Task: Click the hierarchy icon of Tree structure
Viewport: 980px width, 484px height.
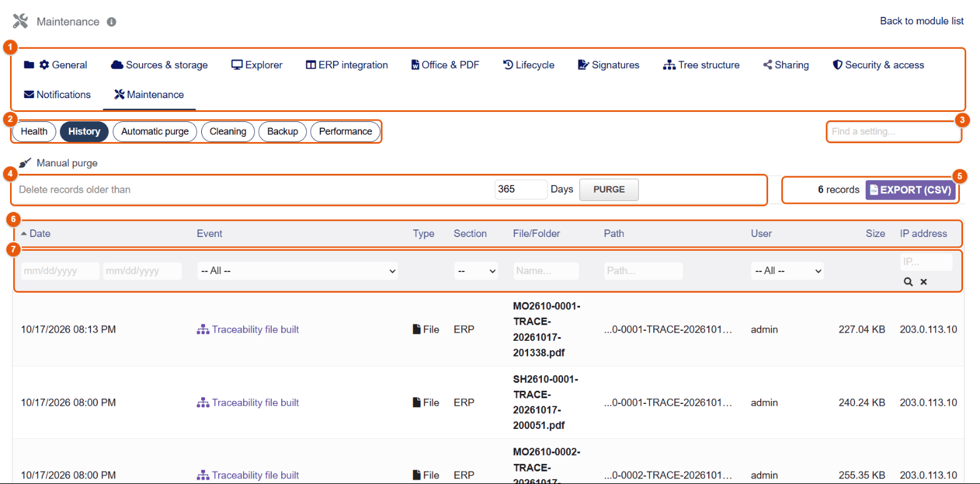Action: (669, 65)
